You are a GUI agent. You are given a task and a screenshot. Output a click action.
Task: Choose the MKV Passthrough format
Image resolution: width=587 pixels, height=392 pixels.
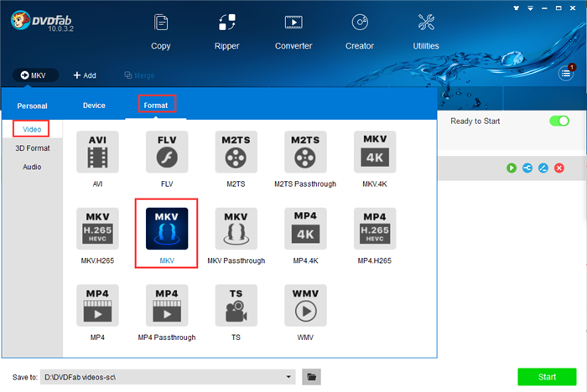click(236, 229)
